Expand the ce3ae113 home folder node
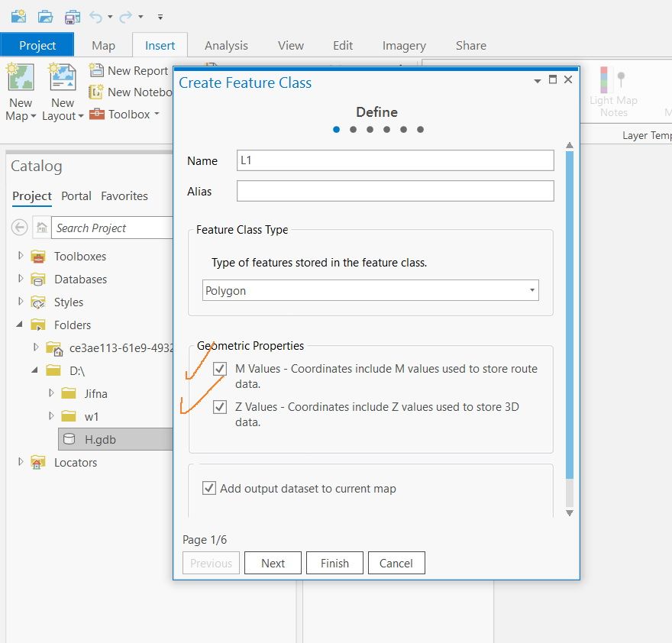This screenshot has height=643, width=672. tap(36, 347)
